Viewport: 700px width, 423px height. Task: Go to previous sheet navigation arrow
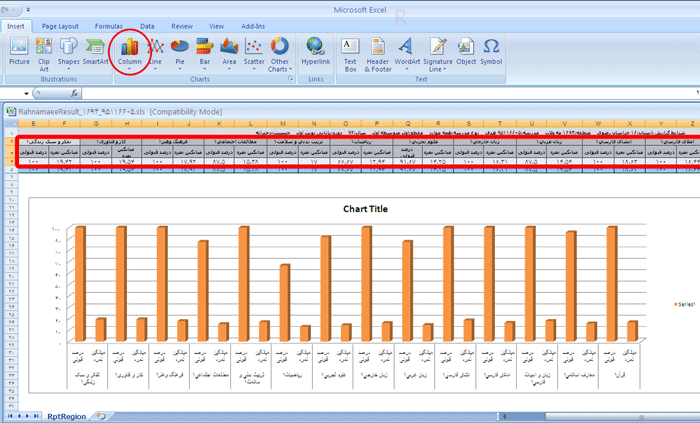point(19,416)
